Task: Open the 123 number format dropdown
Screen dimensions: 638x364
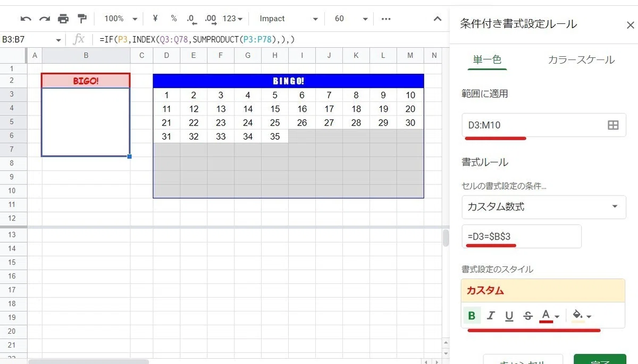Action: (232, 19)
